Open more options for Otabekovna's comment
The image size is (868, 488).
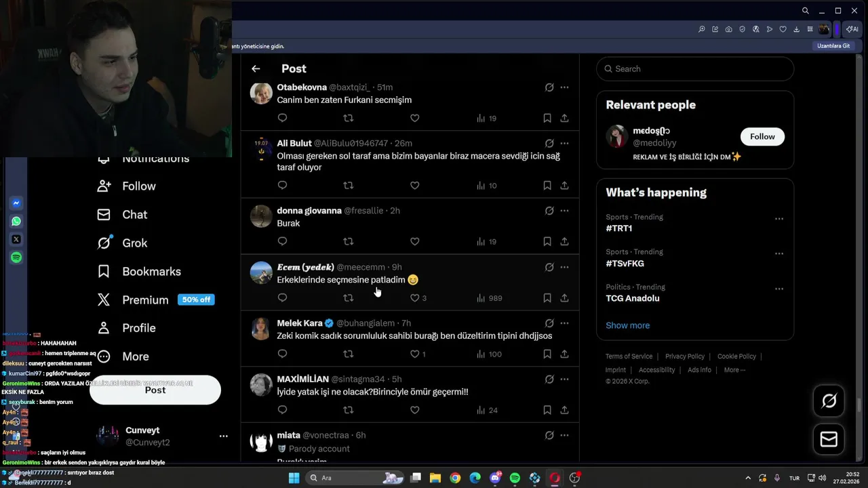[x=564, y=87]
